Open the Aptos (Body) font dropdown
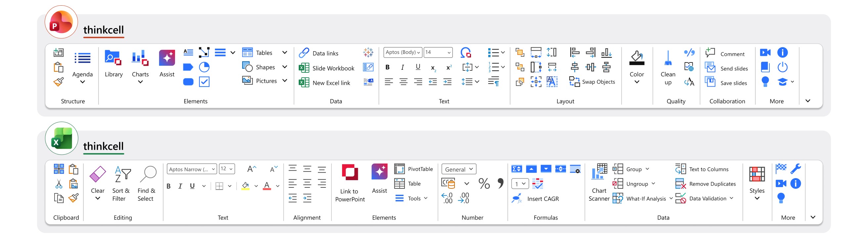Viewport: 868px width, 238px height. pyautogui.click(x=403, y=52)
